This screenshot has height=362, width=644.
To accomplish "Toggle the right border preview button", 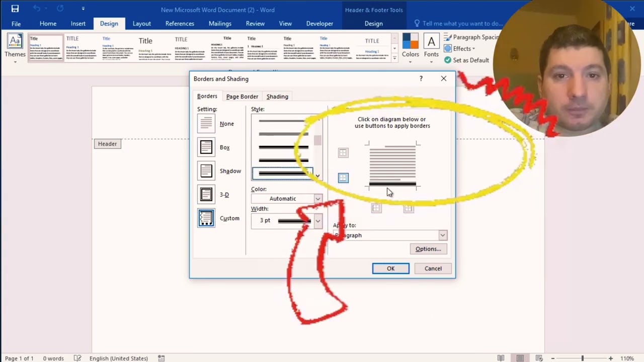I will (409, 208).
